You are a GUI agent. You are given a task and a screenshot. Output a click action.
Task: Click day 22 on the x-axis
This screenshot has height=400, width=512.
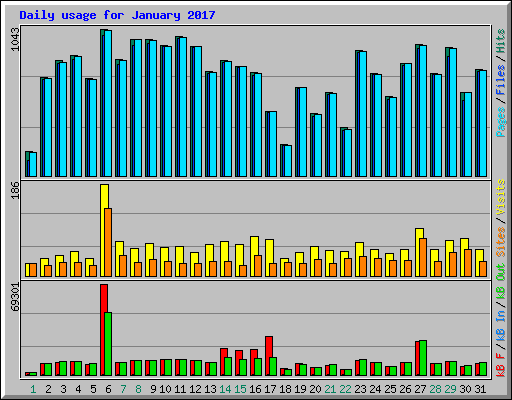click(x=345, y=389)
